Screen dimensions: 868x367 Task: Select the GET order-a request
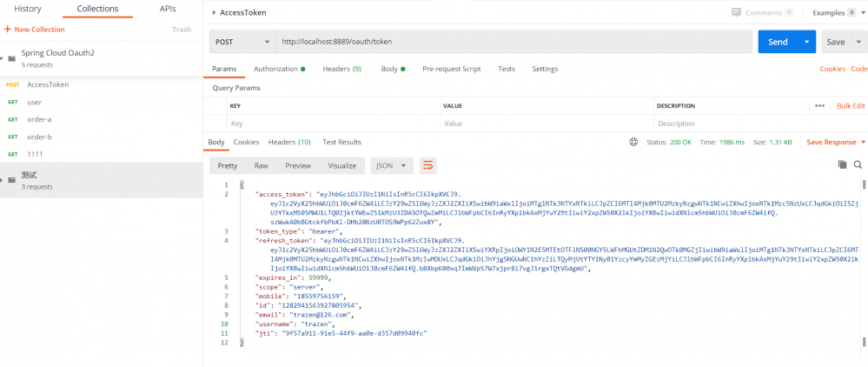(102, 119)
